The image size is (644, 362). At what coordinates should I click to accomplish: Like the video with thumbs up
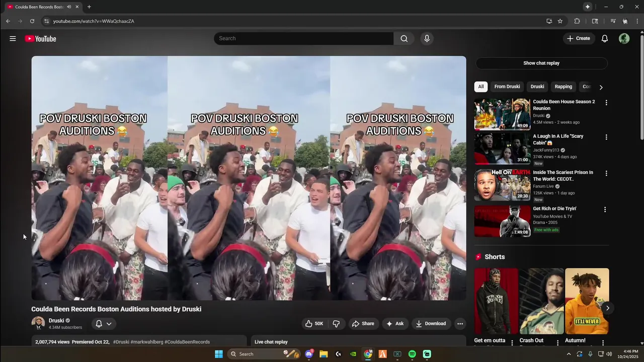314,324
